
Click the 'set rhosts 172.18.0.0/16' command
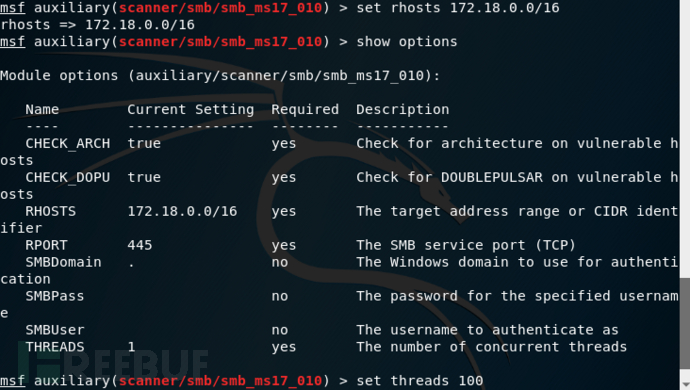pyautogui.click(x=458, y=8)
